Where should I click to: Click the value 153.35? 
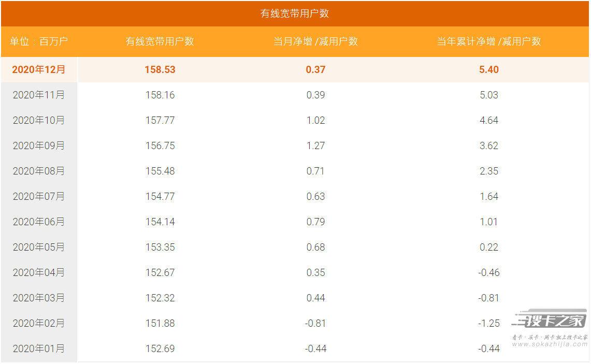[160, 247]
